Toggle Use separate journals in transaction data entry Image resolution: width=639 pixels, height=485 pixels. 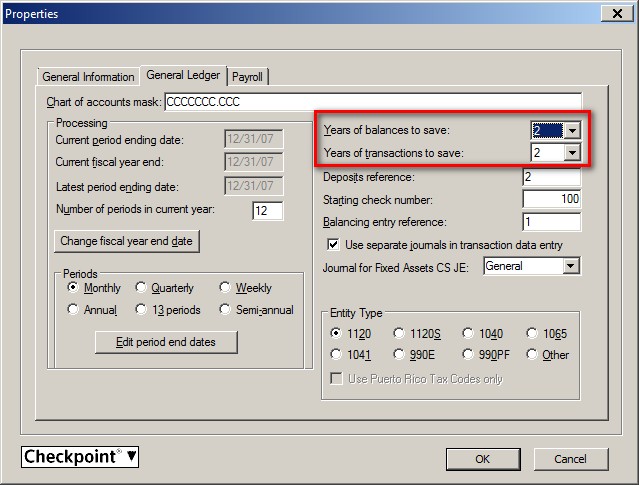334,245
